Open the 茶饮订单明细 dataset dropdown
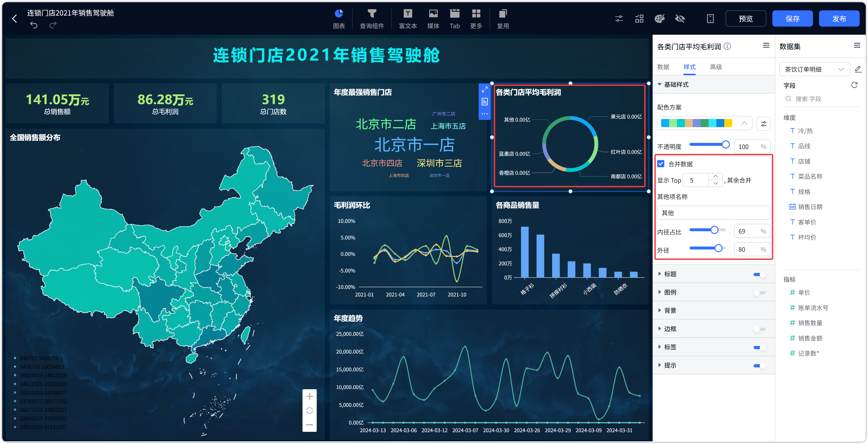 [814, 69]
